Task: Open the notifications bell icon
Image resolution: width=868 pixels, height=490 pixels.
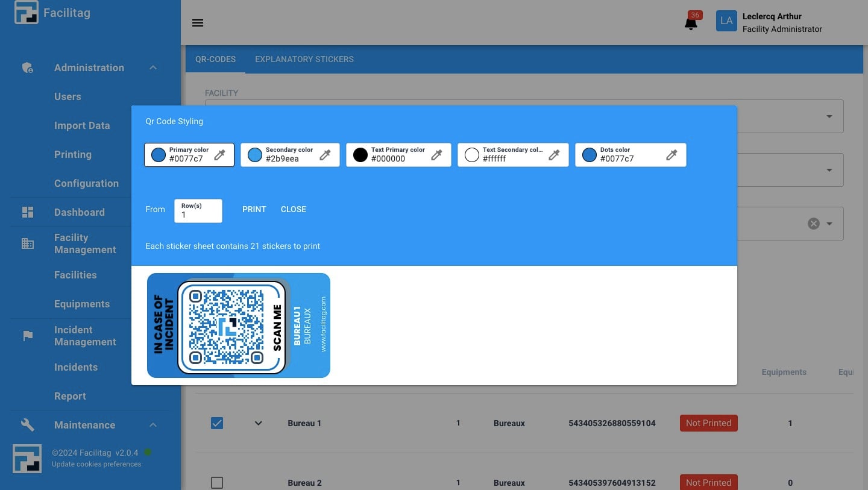Action: 691,24
